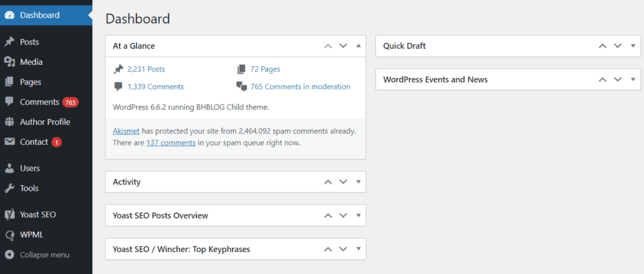Follow the Akismet link

click(x=126, y=131)
